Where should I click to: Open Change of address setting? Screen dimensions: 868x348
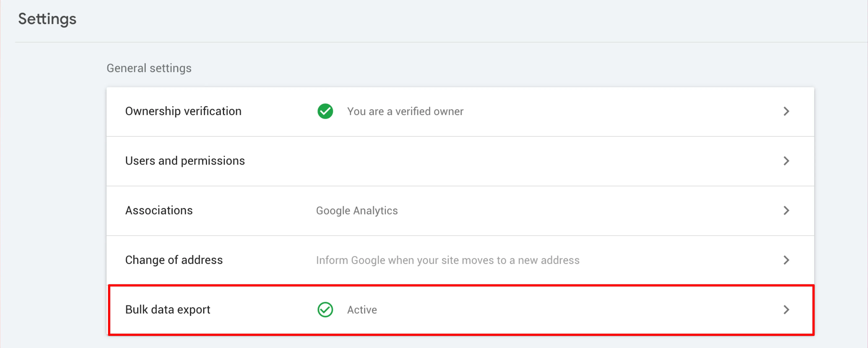pyautogui.click(x=174, y=260)
